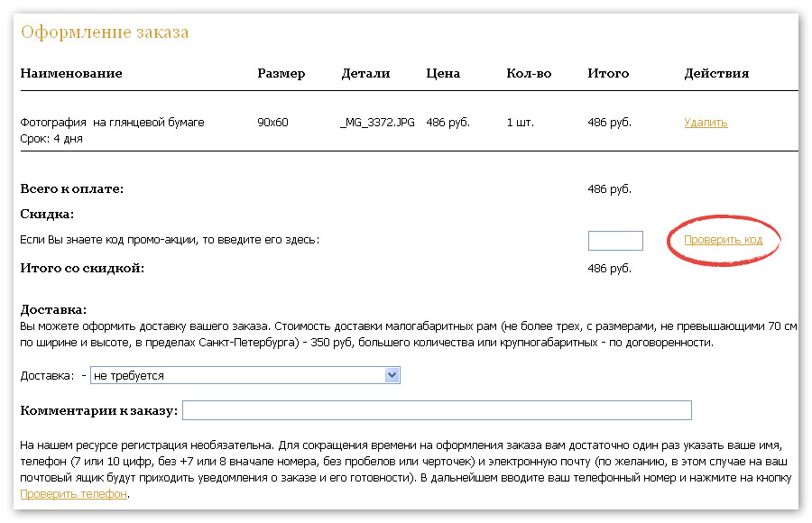Click the Цена column header
The image size is (812, 523).
pos(443,74)
